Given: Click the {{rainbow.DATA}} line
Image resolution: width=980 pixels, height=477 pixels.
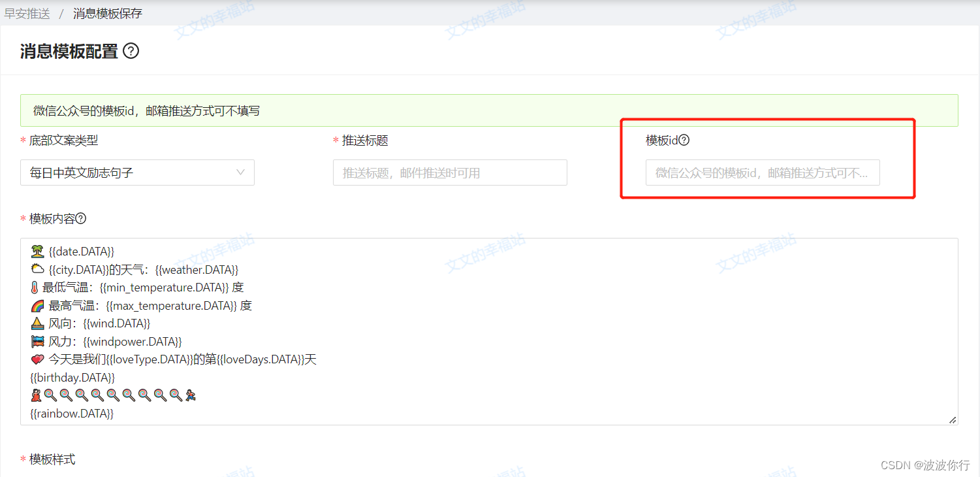Looking at the screenshot, I should point(72,414).
